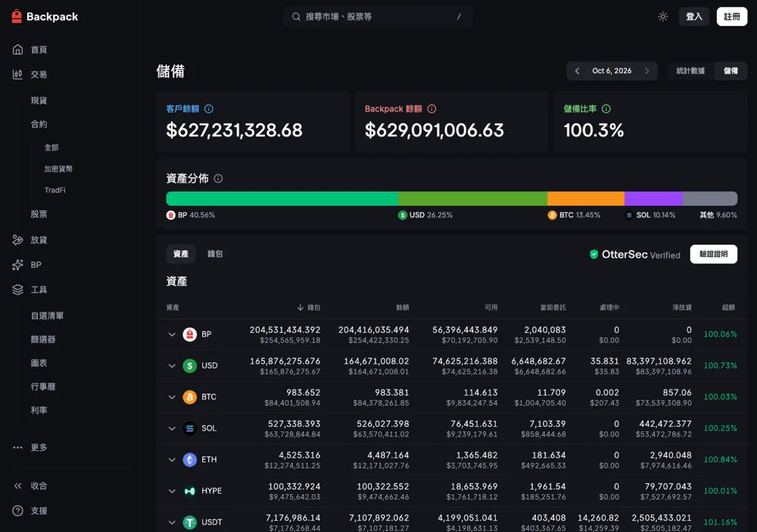
Task: Open the 篩選器 screener sidebar item
Action: click(43, 339)
